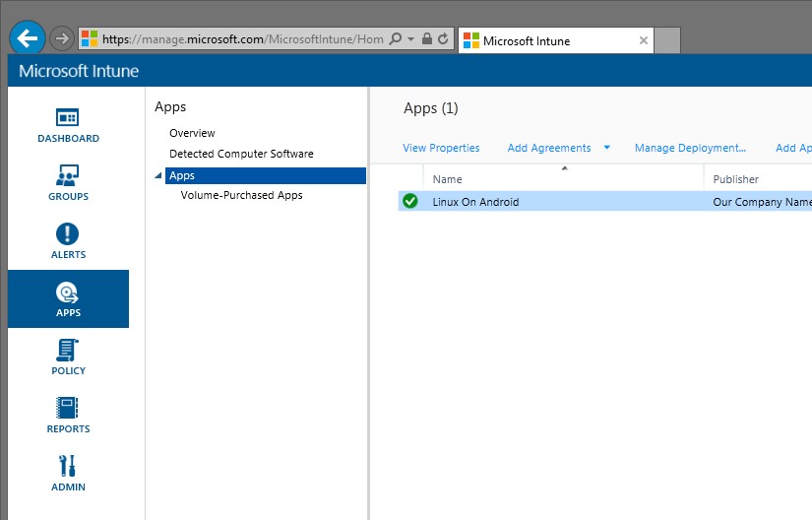812x520 pixels.
Task: Click the address bar lock icon
Action: 427,38
